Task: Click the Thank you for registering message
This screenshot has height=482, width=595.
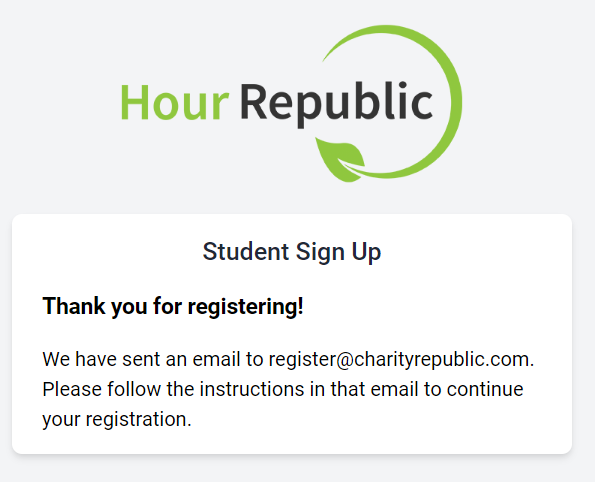Action: pos(173,306)
